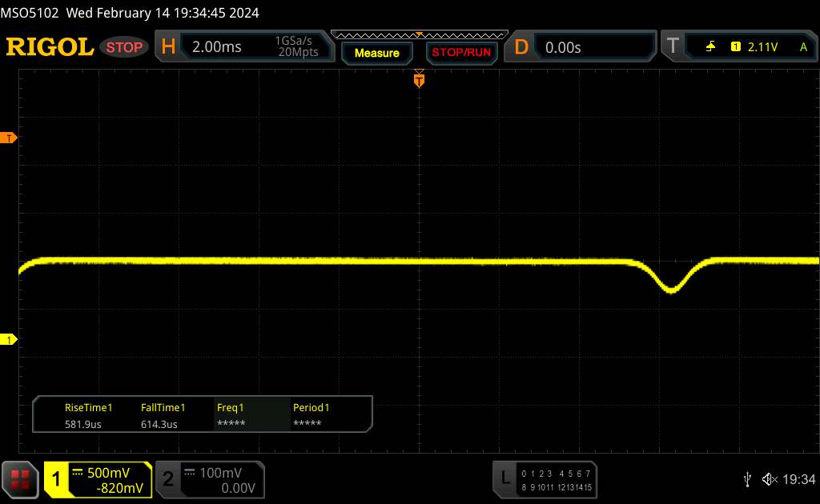Toggle the muted speaker sound icon

[770, 479]
